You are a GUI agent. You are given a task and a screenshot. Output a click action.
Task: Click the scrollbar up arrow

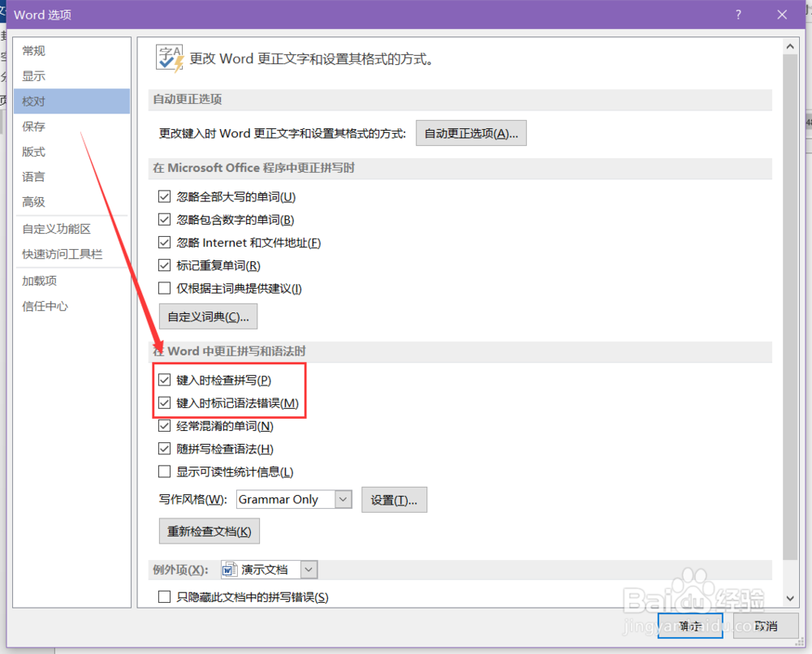[790, 46]
